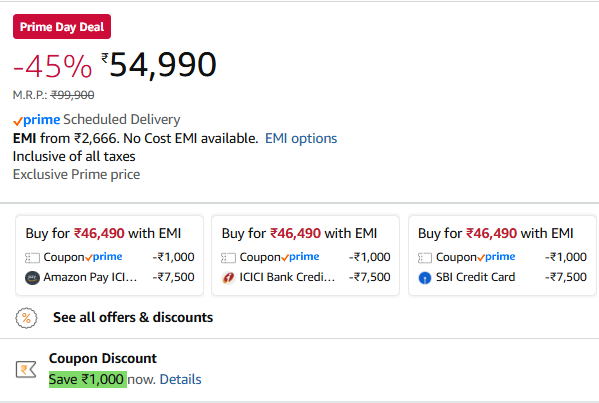Open the coupon Details link

click(x=180, y=379)
